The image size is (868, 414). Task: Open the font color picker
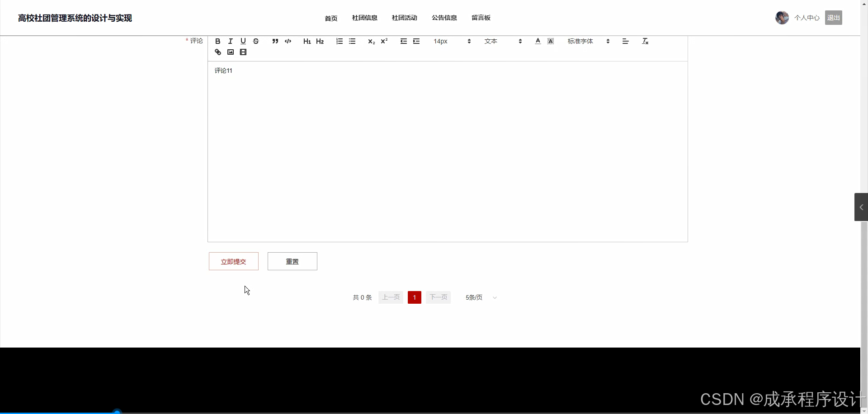(538, 41)
